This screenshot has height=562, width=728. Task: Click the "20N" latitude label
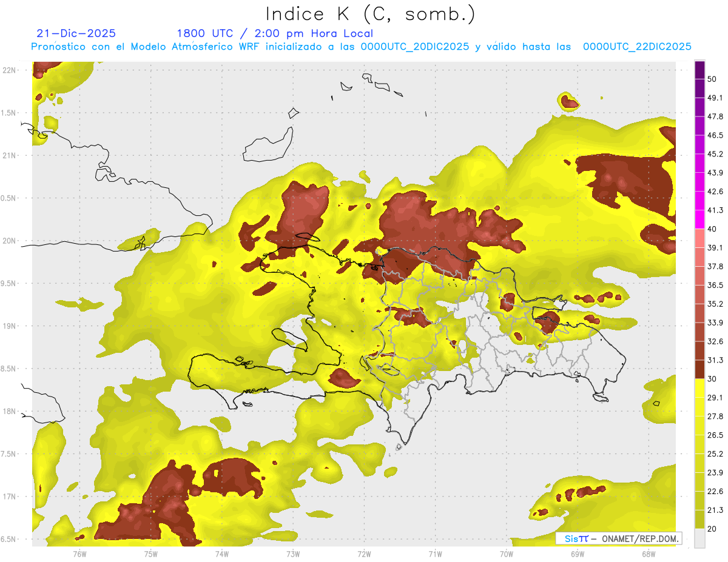click(x=9, y=241)
